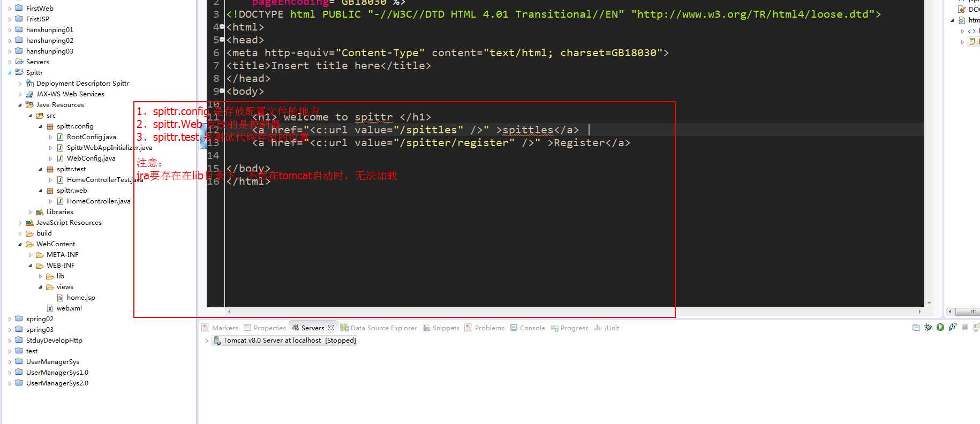Viewport: 980px width, 424px height.
Task: Click the Register link text in editor
Action: [x=579, y=143]
